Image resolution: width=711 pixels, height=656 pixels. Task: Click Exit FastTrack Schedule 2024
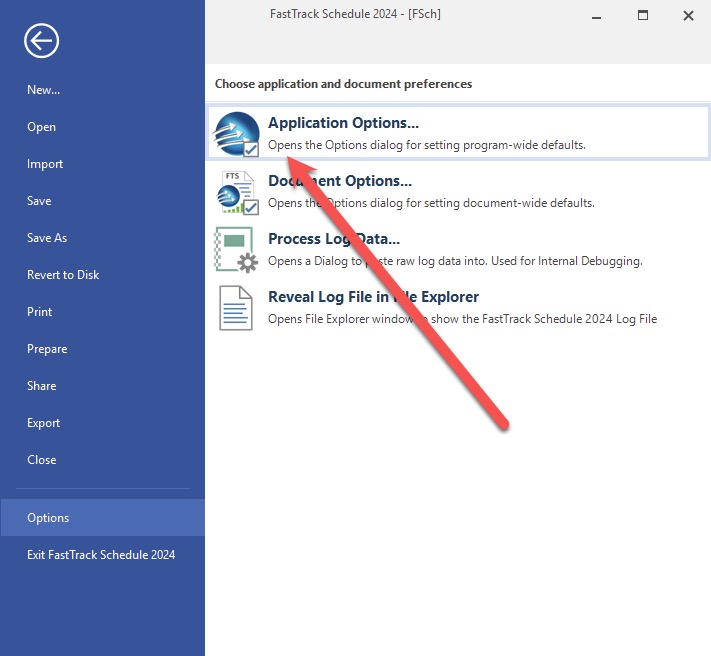point(101,555)
